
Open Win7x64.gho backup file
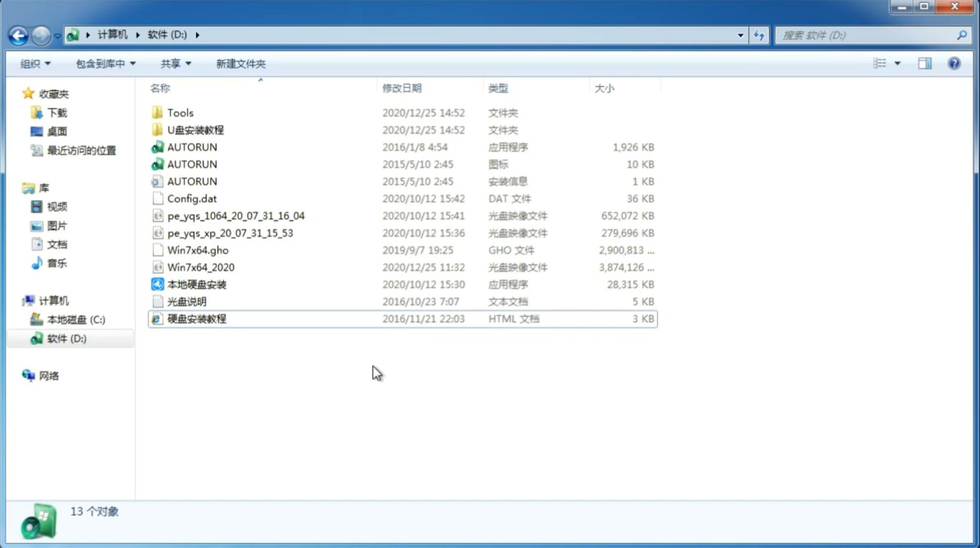(198, 250)
